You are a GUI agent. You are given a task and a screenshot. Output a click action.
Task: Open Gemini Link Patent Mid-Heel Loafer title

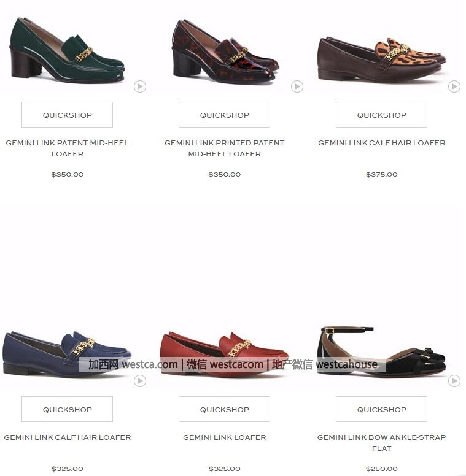click(x=67, y=148)
